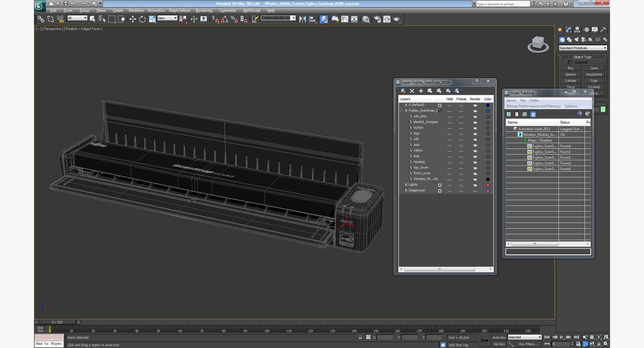The width and height of the screenshot is (644, 348).
Task: Click the Lights layer red color swatch
Action: 488,185
